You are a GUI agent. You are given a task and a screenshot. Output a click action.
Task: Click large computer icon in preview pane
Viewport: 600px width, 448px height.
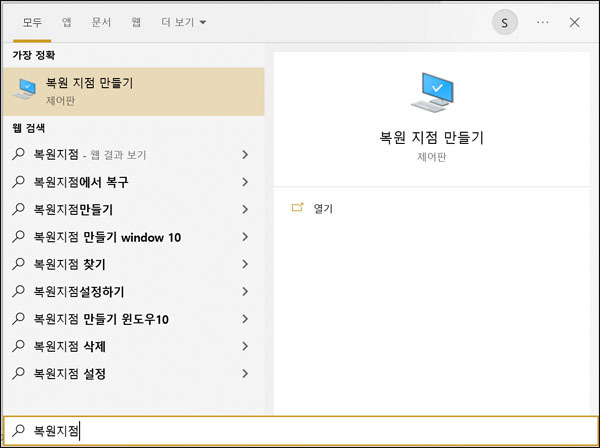point(432,92)
